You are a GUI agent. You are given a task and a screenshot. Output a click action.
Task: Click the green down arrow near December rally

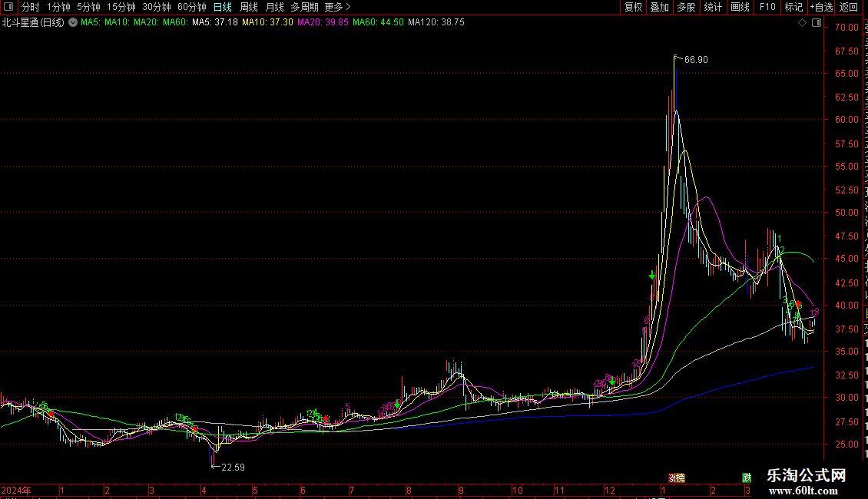[x=652, y=274]
